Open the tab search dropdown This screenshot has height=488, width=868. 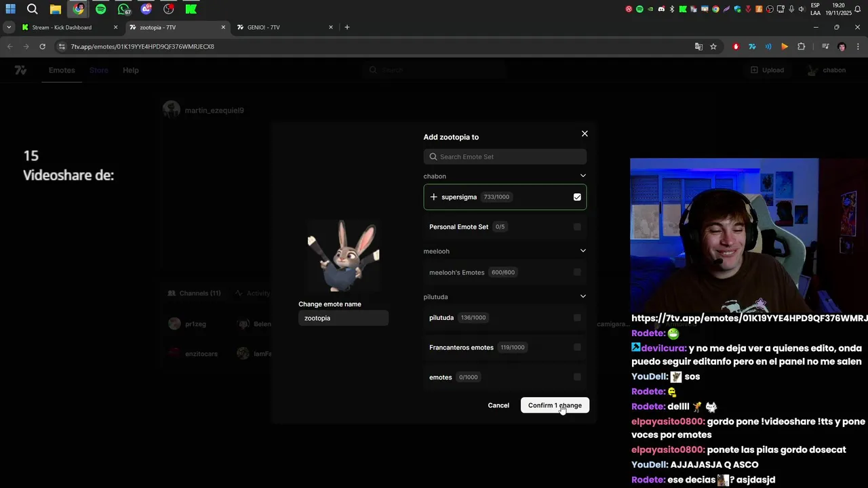pyautogui.click(x=9, y=28)
